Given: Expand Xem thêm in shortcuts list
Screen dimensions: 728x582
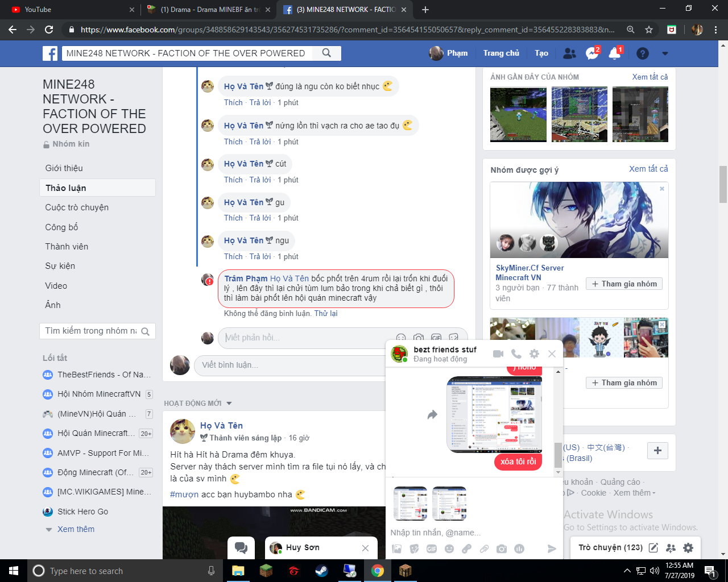Looking at the screenshot, I should coord(76,529).
